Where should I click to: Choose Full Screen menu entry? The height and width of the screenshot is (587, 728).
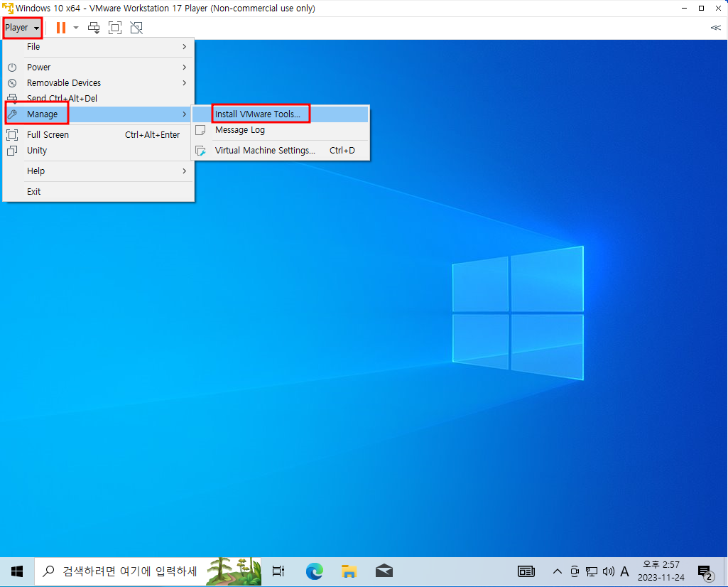pyautogui.click(x=99, y=135)
